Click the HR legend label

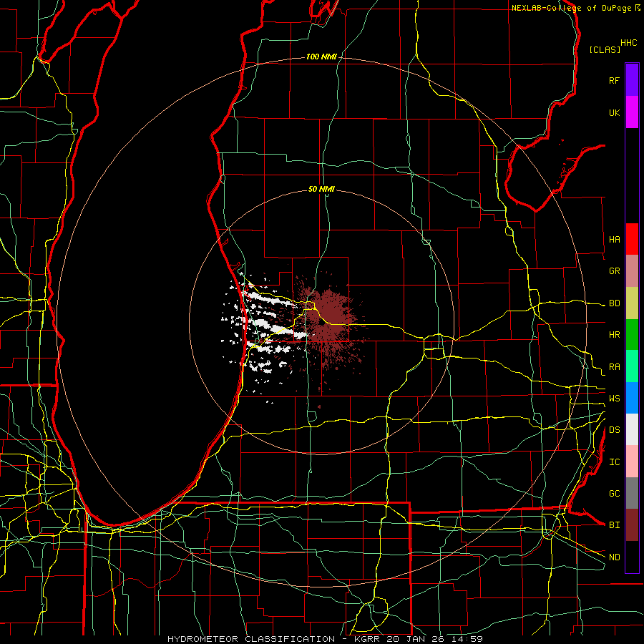614,335
